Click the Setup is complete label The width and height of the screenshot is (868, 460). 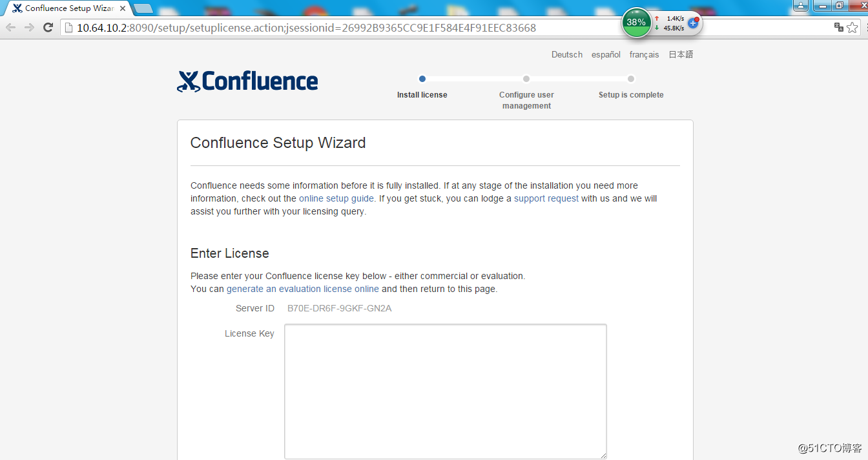tap(631, 95)
